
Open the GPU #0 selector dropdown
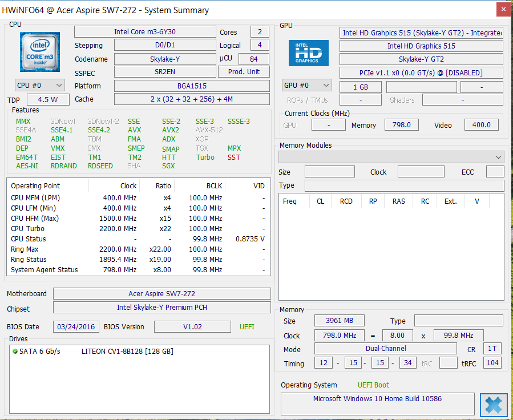coord(307,85)
